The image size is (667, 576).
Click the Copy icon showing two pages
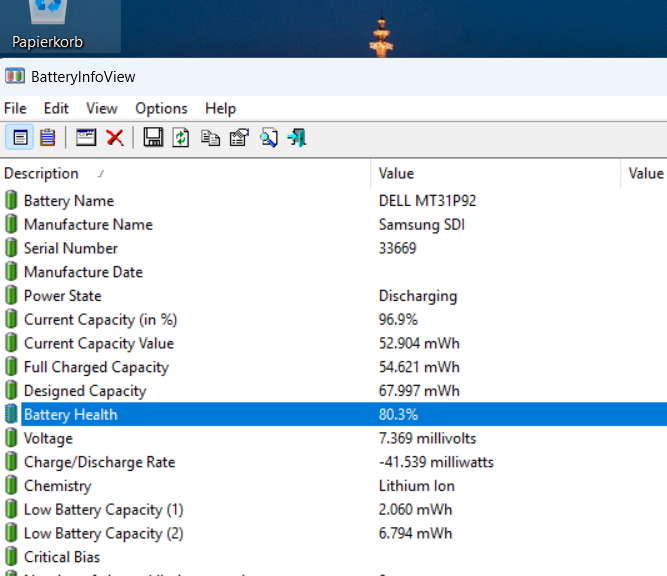(210, 138)
